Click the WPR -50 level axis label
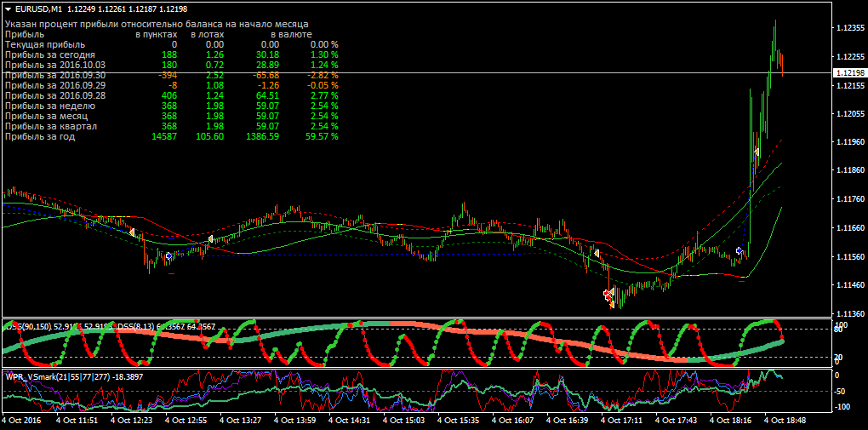The image size is (868, 430). point(842,391)
